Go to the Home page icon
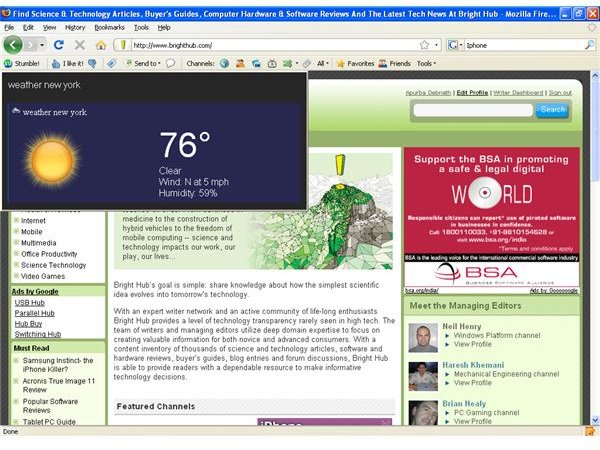 [x=101, y=45]
